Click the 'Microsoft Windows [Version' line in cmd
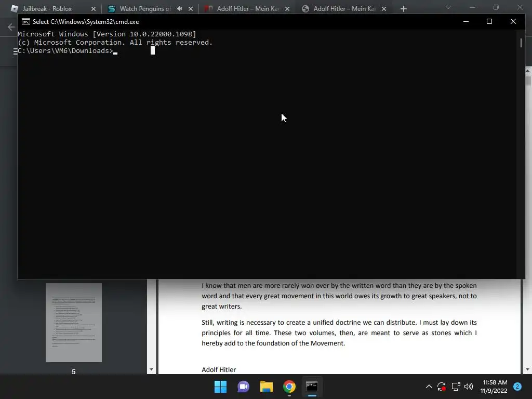532x399 pixels. tap(107, 34)
